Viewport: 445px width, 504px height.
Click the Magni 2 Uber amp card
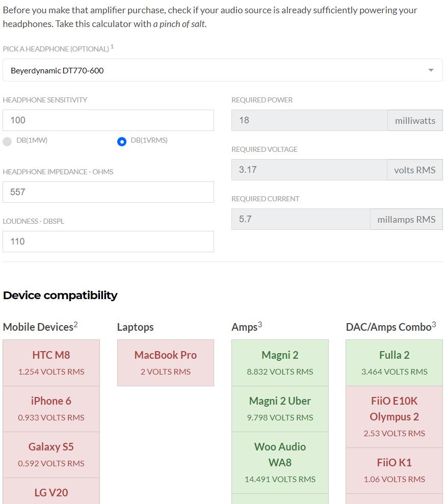(280, 409)
